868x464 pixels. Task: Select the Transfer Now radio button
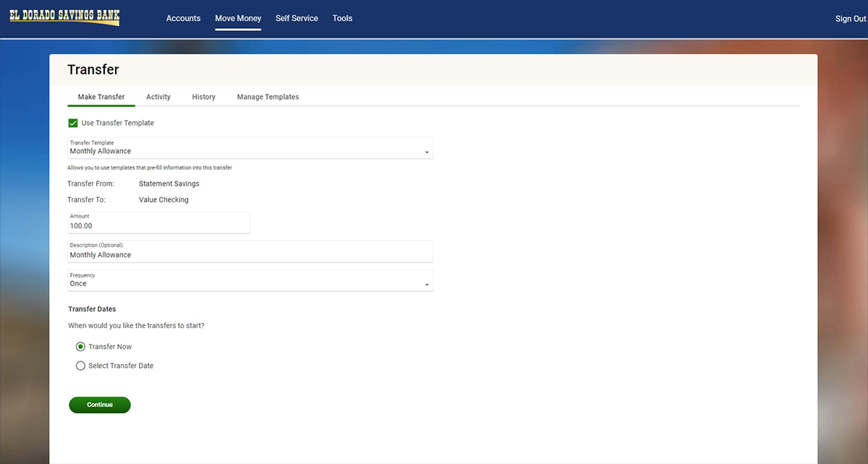point(81,347)
